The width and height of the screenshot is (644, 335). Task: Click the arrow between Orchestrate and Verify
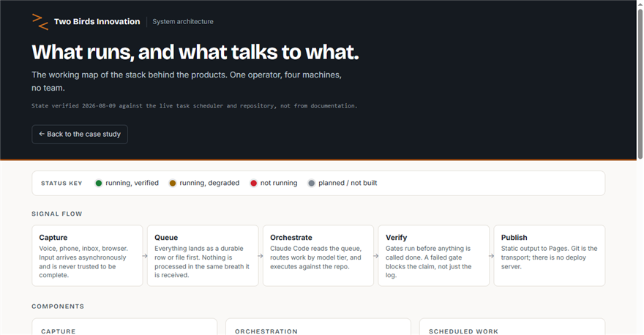376,256
